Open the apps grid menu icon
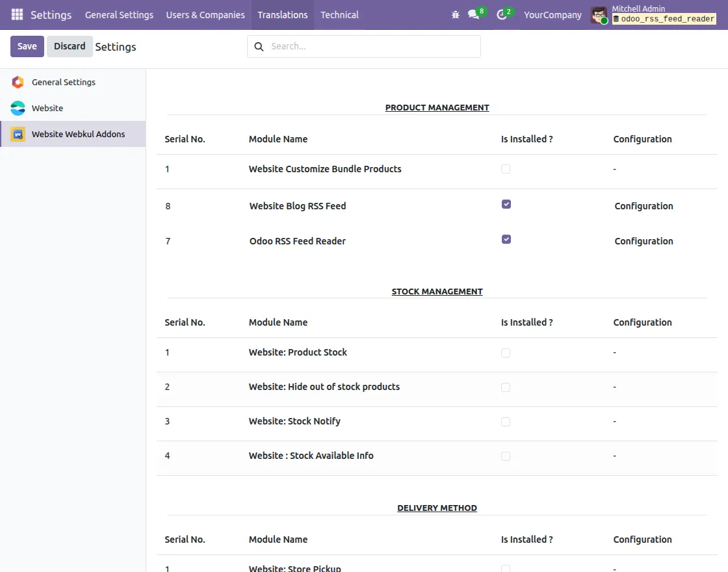Viewport: 728px width, 572px height. tap(17, 14)
